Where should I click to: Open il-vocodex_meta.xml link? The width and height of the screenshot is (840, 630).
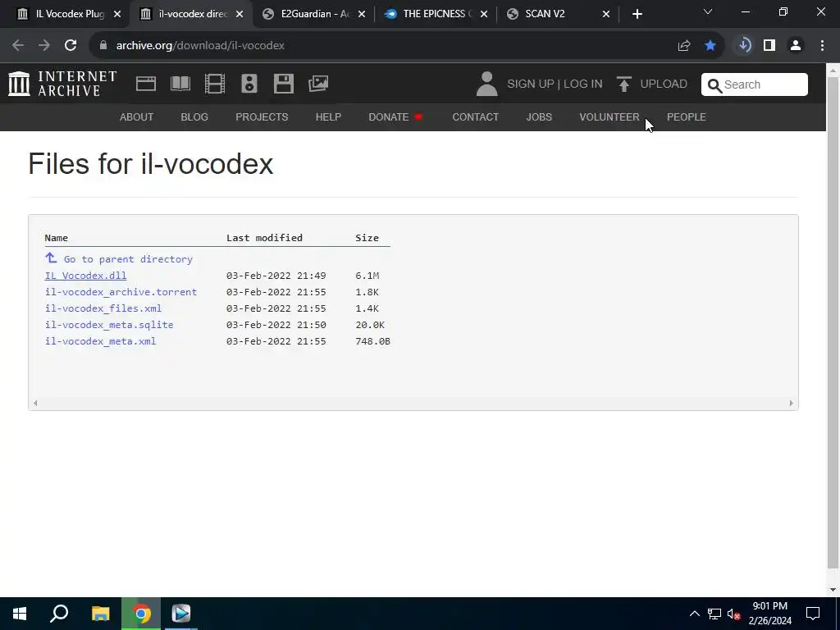(100, 341)
